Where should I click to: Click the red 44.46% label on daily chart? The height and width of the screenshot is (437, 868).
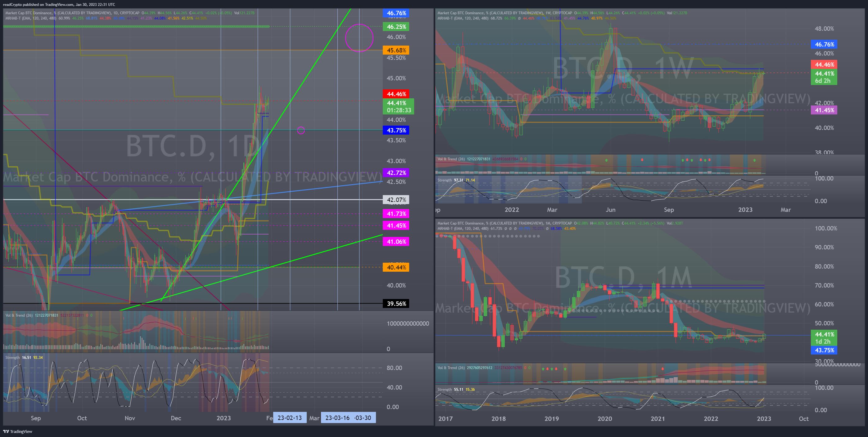396,94
